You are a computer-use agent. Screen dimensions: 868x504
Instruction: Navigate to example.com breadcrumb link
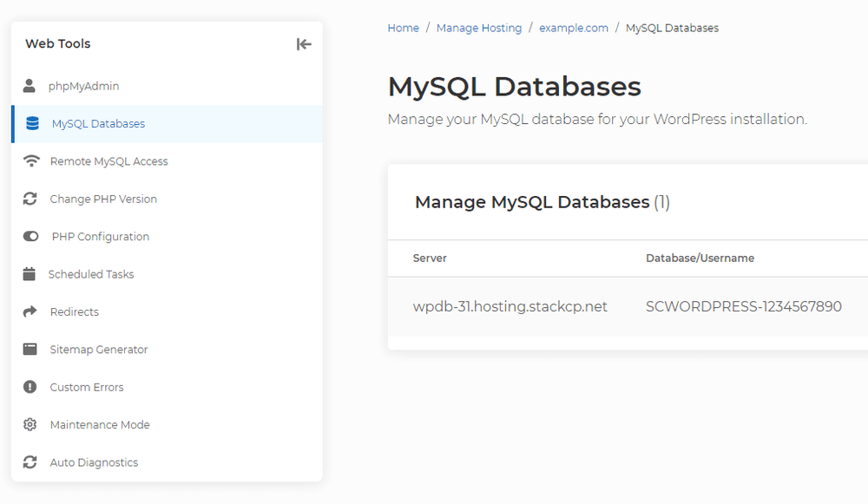click(x=573, y=28)
